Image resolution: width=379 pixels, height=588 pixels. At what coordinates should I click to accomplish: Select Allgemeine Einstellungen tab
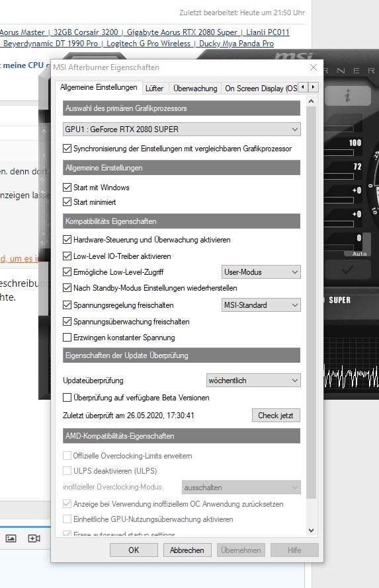99,87
